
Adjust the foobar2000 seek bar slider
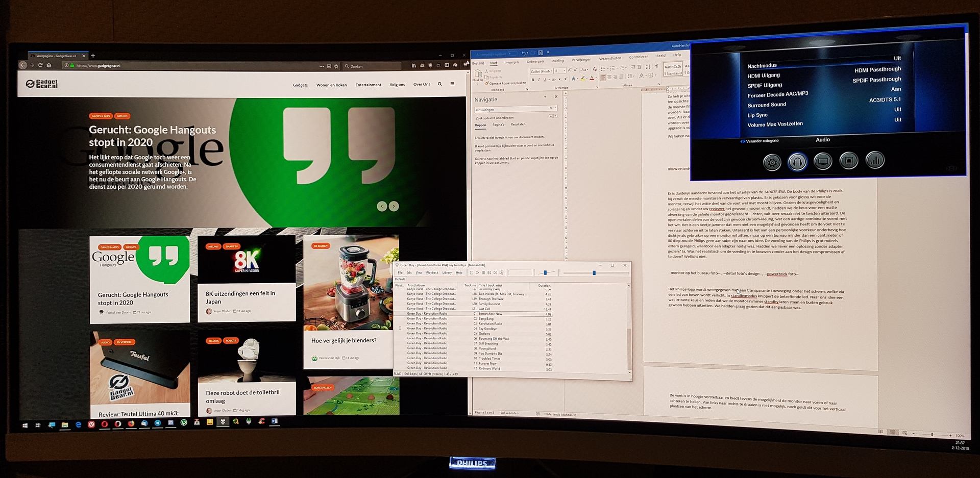(594, 273)
